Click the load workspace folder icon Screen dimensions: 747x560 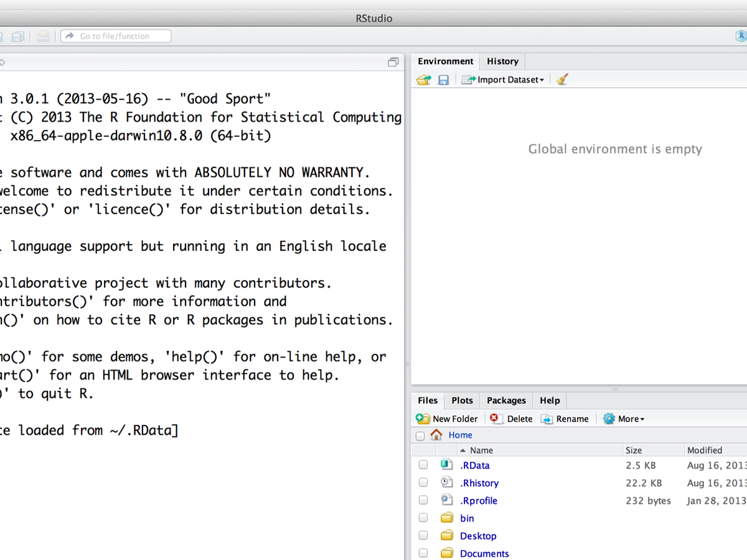point(424,80)
